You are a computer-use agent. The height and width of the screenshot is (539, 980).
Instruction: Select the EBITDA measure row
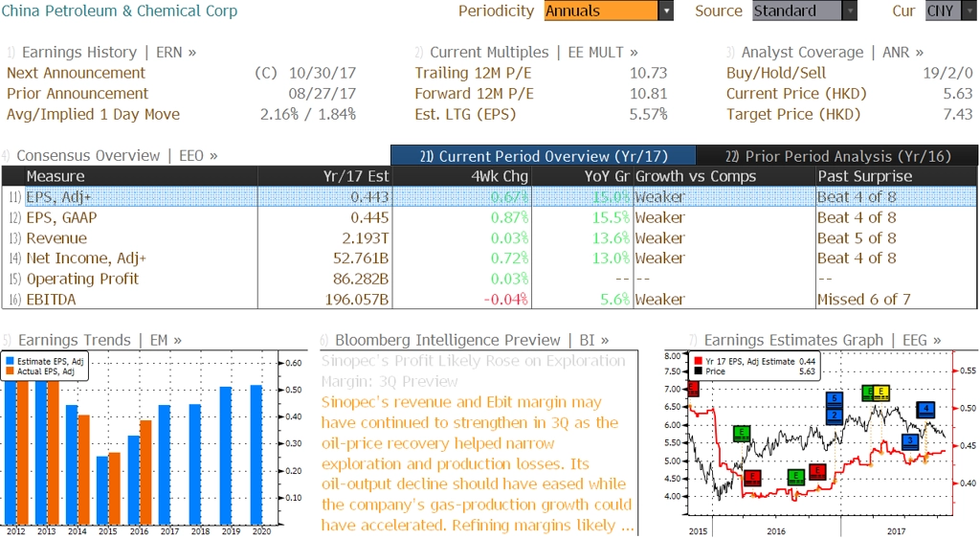coord(489,300)
